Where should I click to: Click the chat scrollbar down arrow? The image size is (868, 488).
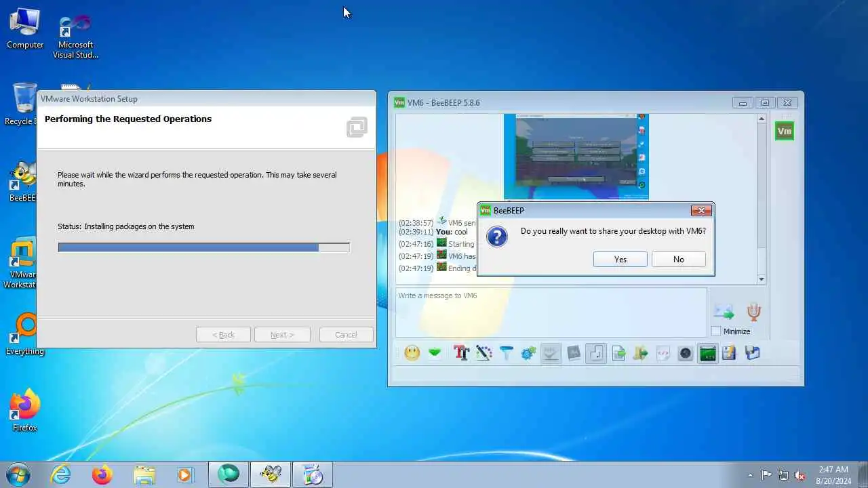(761, 279)
